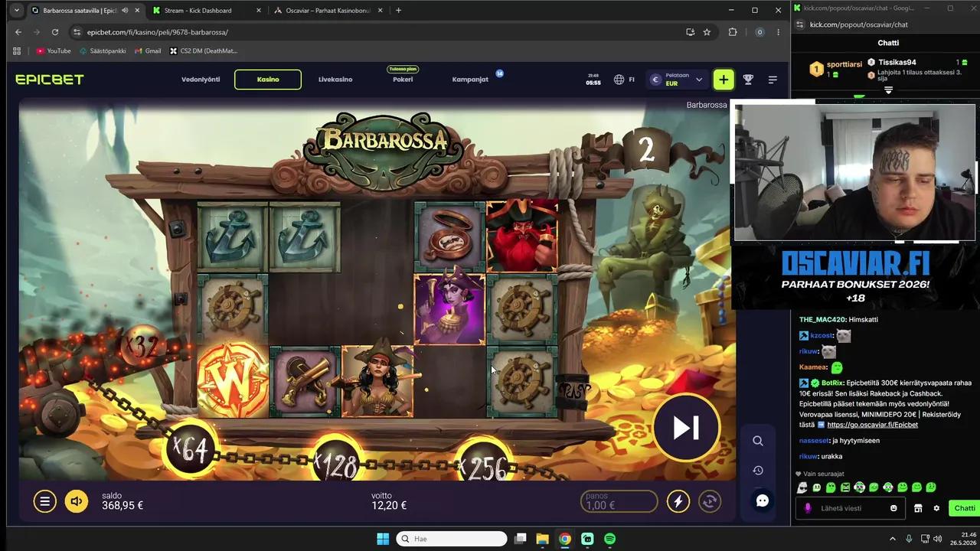The height and width of the screenshot is (551, 980).
Task: Open the Vedonlyönti section
Action: (x=201, y=80)
